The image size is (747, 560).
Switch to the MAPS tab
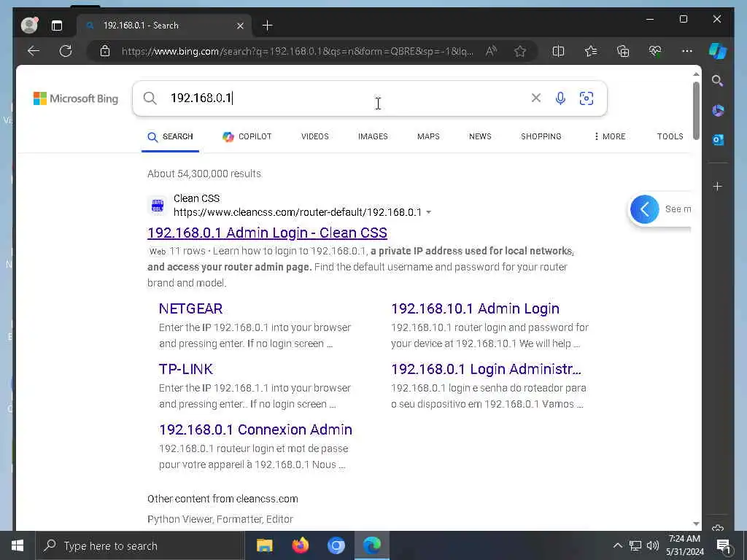tap(428, 136)
